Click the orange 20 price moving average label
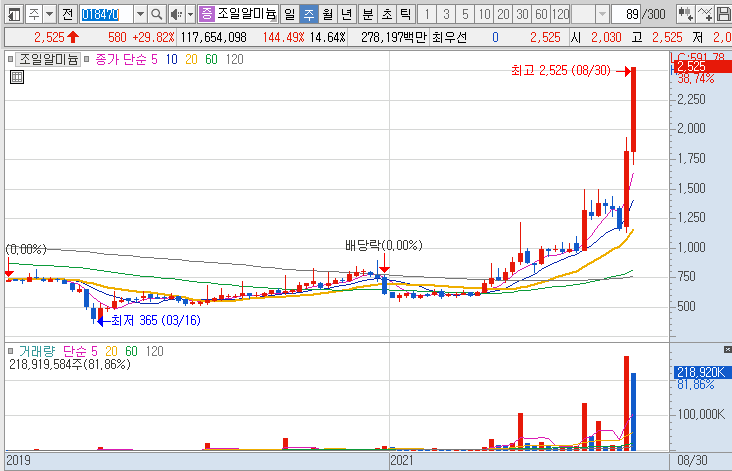Image resolution: width=732 pixels, height=471 pixels. 191,59
